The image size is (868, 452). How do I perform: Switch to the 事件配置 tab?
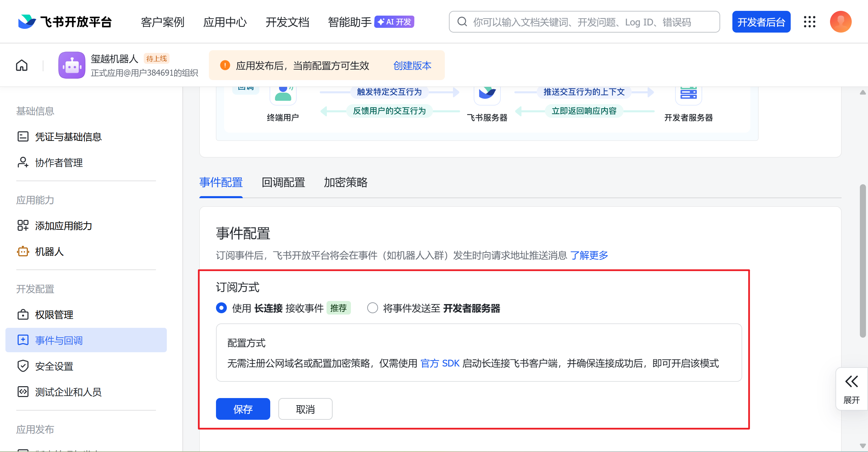(221, 183)
